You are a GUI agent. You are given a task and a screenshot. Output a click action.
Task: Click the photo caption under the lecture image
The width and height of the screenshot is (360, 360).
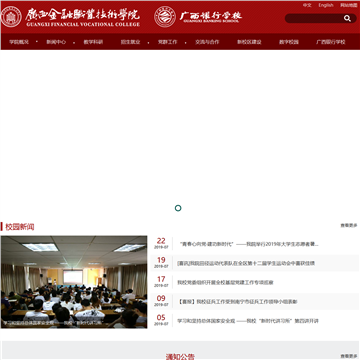(x=52, y=323)
